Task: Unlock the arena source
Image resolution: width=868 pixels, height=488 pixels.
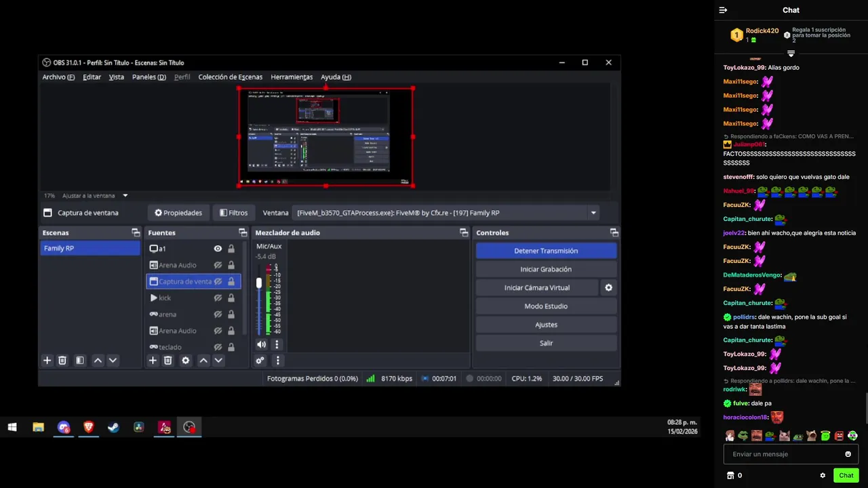Action: click(231, 314)
